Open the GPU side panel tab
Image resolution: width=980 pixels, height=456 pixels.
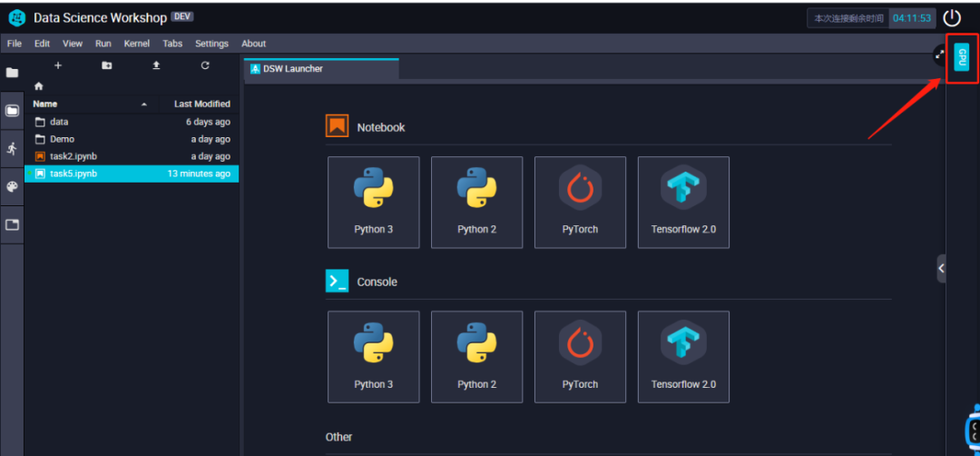click(962, 57)
